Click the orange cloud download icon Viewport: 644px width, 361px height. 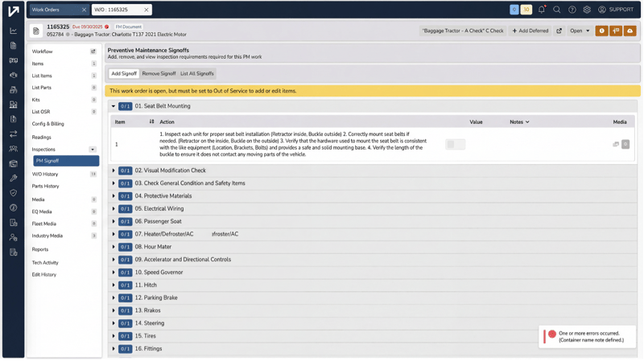[630, 31]
